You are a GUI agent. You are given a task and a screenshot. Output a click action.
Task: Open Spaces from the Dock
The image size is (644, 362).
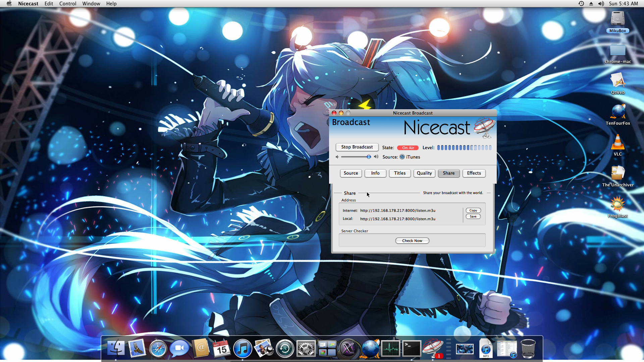click(327, 349)
